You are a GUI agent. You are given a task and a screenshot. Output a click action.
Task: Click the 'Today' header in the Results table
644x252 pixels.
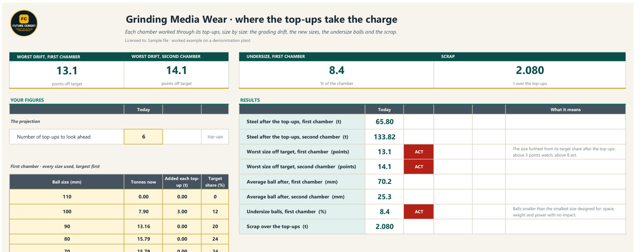(384, 110)
